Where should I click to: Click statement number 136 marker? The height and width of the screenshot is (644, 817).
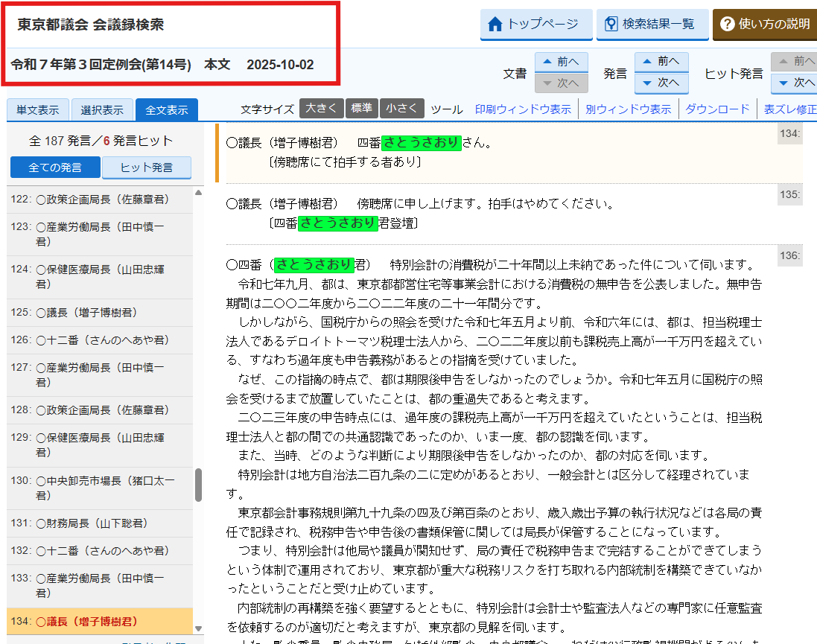pyautogui.click(x=790, y=256)
